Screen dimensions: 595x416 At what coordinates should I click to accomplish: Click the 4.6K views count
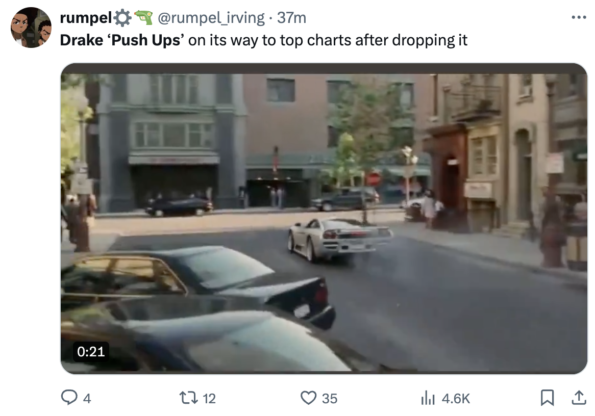coord(456,399)
